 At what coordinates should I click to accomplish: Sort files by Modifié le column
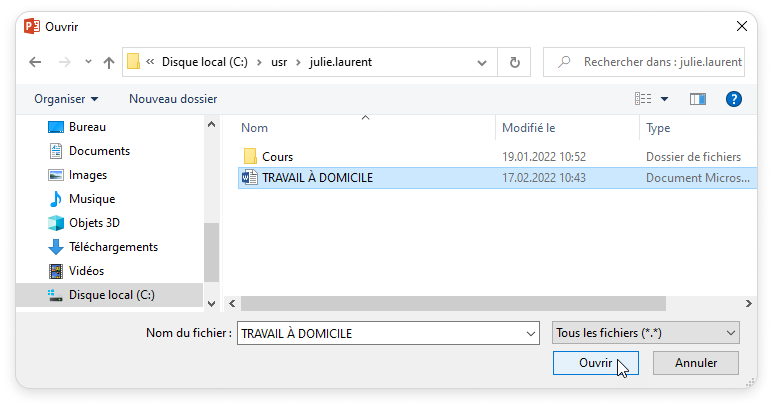point(528,128)
